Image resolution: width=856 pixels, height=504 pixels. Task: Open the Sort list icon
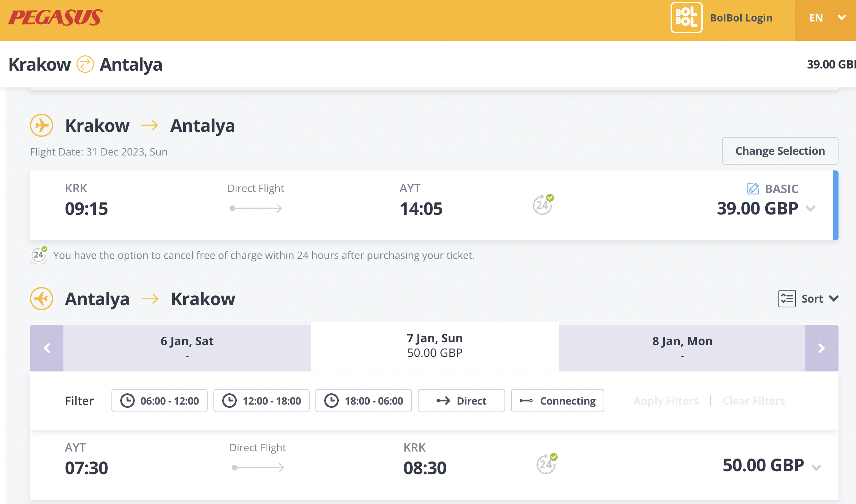tap(787, 299)
